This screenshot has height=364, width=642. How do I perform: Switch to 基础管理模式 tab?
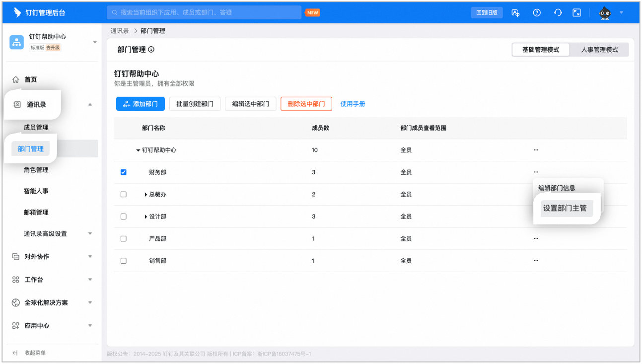coord(541,50)
